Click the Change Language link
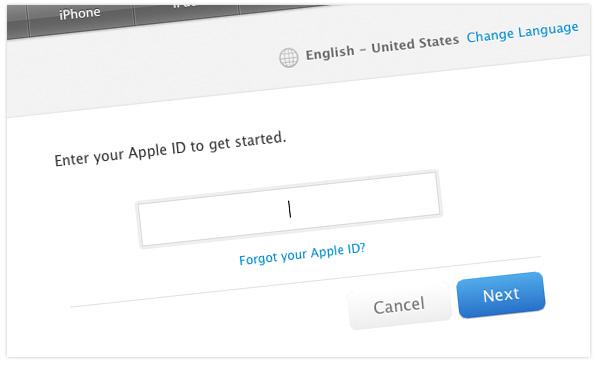Viewport: 596px width, 372px height. click(523, 32)
